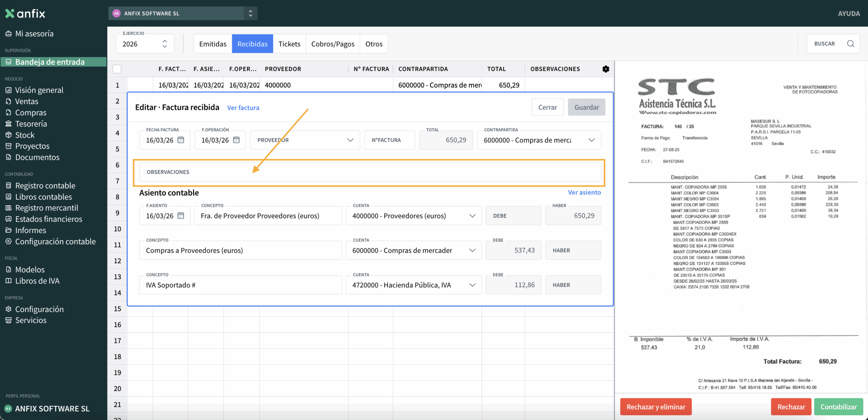Viewport: 868px width, 420px height.
Task: Open cuenta 4720000 Hacienda Pública dropdown
Action: pos(472,285)
